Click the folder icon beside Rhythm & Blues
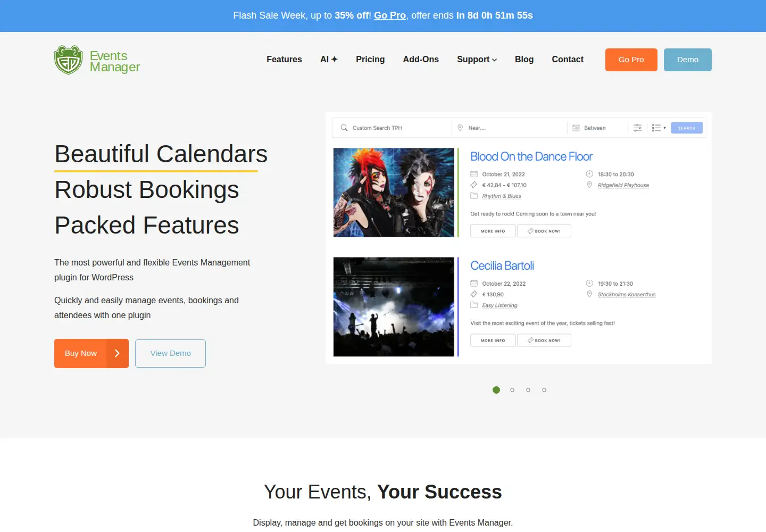Image resolution: width=766 pixels, height=532 pixels. [474, 196]
